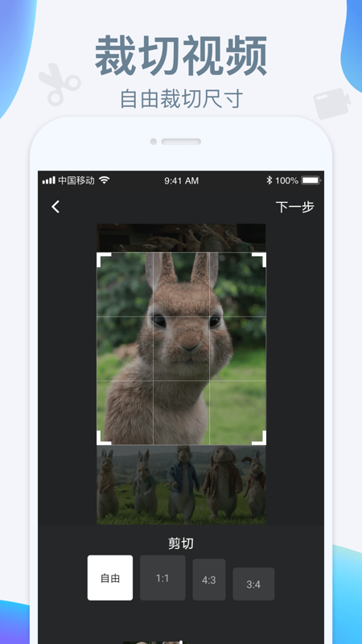This screenshot has height=644, width=362.
Task: Click the Wi-Fi status icon
Action: coord(105,180)
